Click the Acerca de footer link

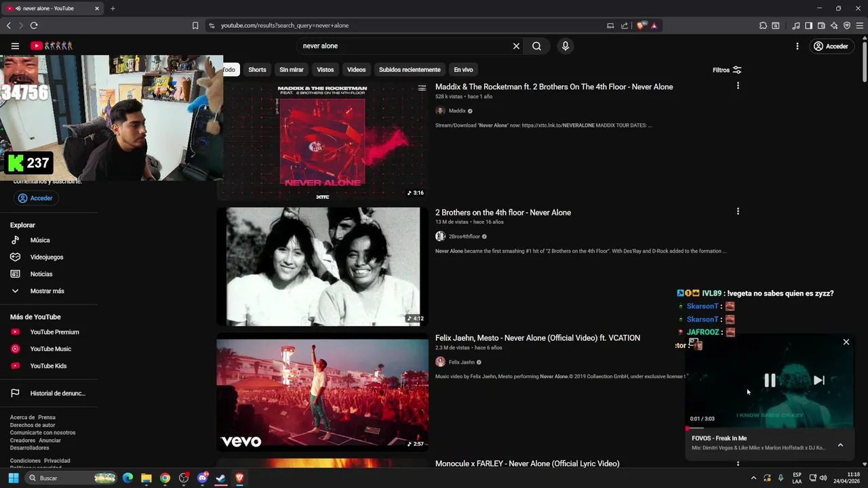point(22,418)
